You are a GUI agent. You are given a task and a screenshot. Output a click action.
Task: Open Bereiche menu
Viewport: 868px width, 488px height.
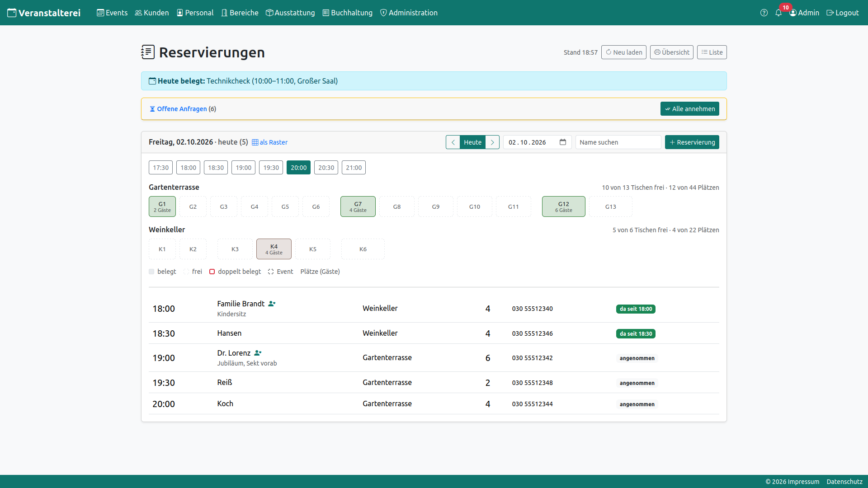(x=240, y=13)
